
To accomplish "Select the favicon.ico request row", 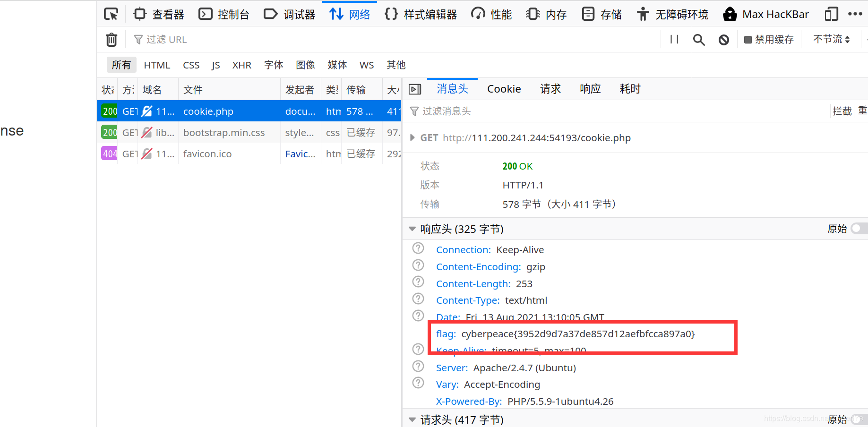I will [x=249, y=154].
